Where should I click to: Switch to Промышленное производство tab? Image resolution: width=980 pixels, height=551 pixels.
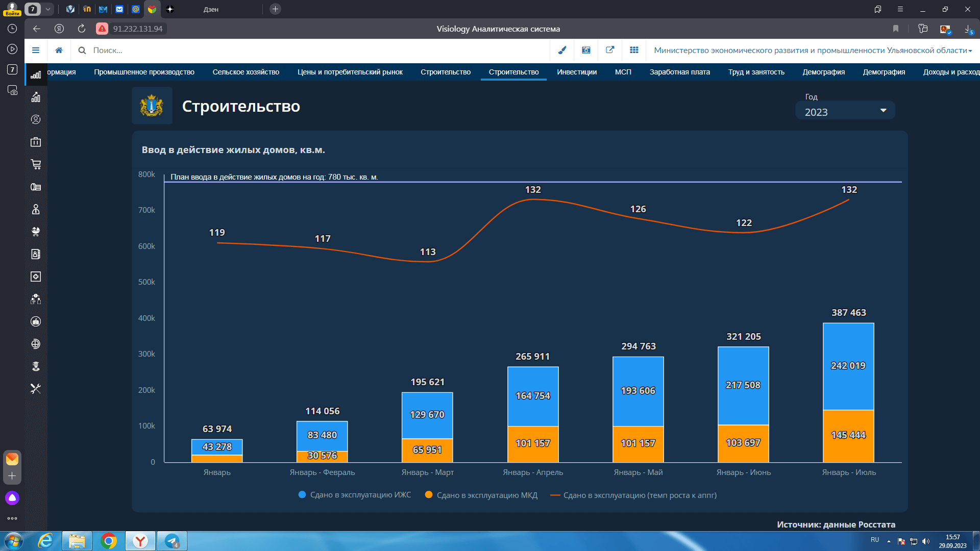[144, 72]
